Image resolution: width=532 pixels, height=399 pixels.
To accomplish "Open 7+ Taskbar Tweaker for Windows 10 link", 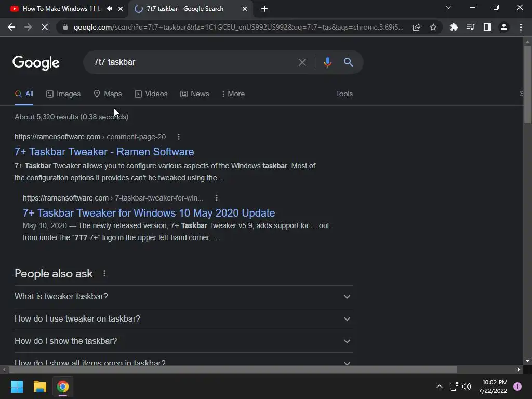I will [x=149, y=212].
